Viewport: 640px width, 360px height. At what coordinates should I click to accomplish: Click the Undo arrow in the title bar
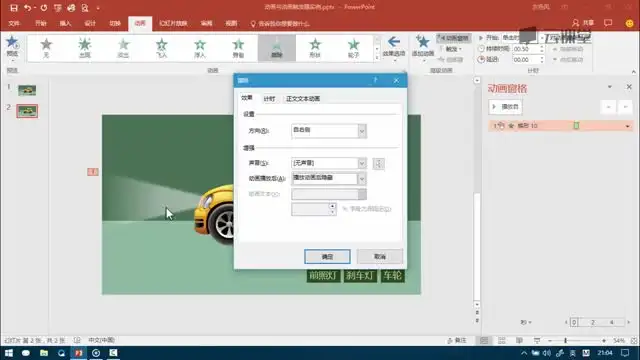tap(27, 8)
